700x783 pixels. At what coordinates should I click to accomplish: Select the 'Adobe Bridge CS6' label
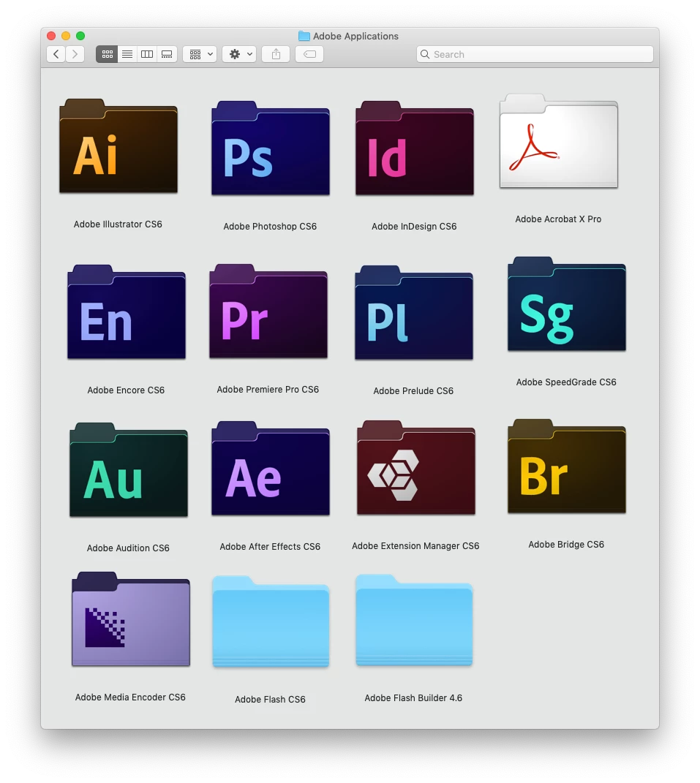pyautogui.click(x=566, y=545)
